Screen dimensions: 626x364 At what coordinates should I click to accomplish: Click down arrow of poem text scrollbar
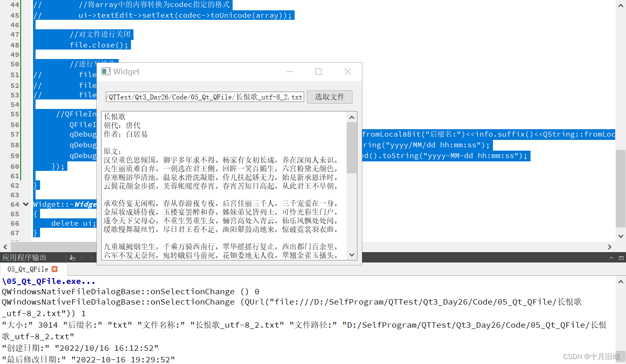(352, 255)
